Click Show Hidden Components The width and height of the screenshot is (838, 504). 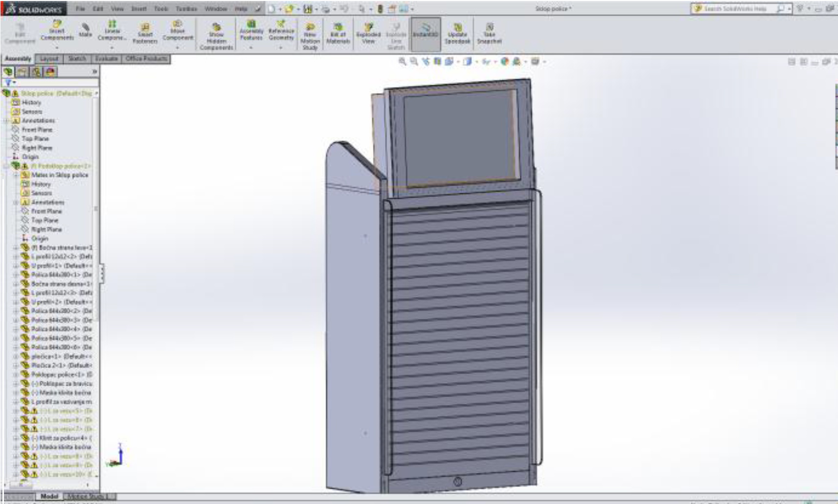[216, 36]
